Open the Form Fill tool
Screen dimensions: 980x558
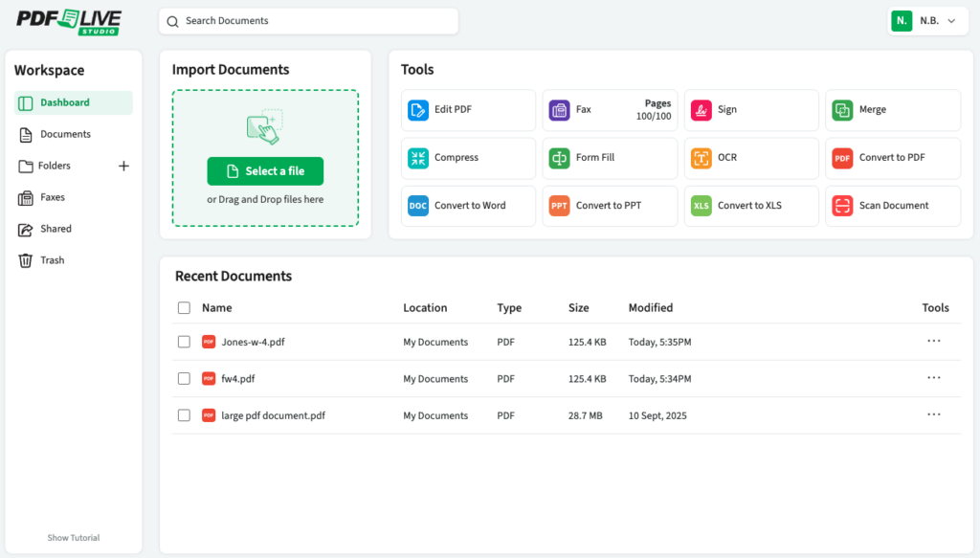(x=610, y=158)
